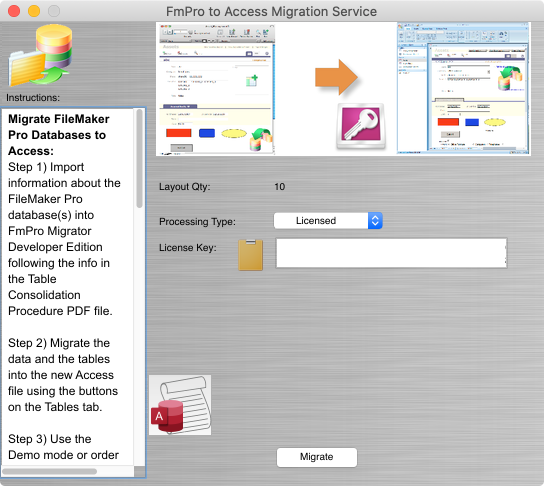Click the 'License Key:' label
This screenshot has height=486, width=544.
click(188, 248)
